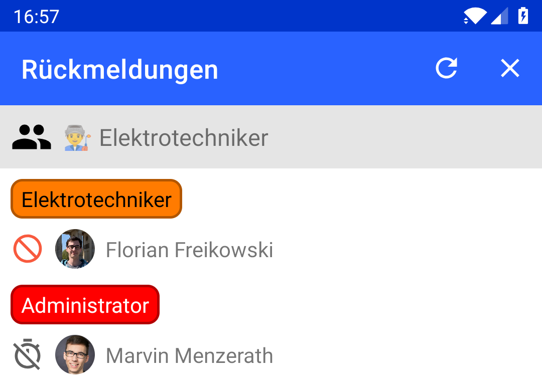Refresh the Rückmeldungen list

coord(446,68)
